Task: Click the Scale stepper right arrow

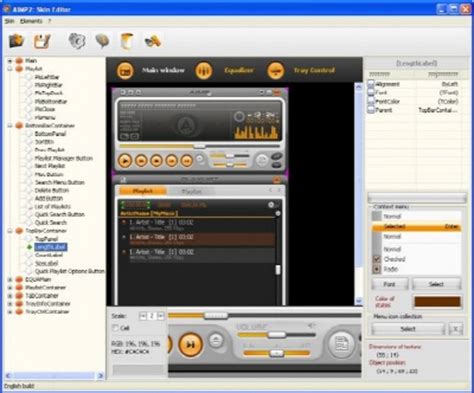Action: 161,316
